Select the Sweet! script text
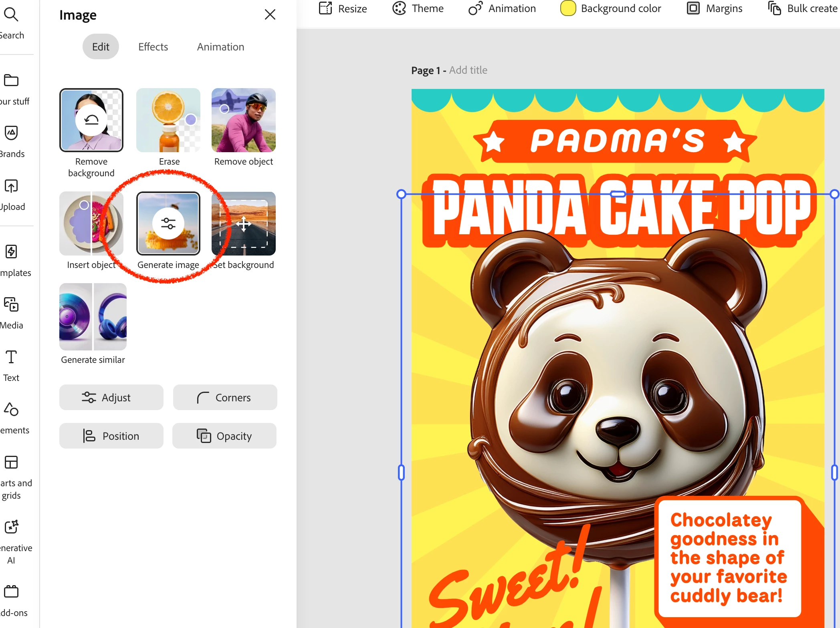 pyautogui.click(x=509, y=577)
